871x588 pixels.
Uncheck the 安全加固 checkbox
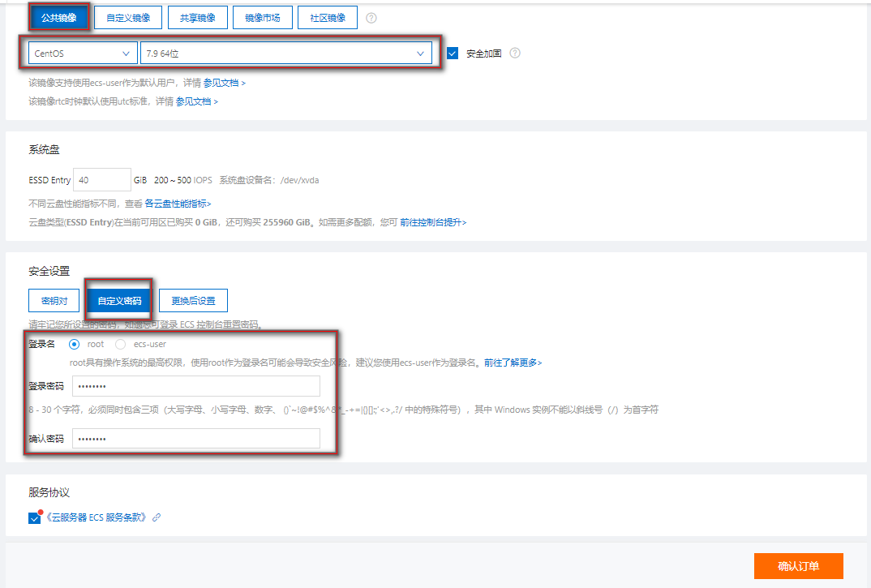453,52
